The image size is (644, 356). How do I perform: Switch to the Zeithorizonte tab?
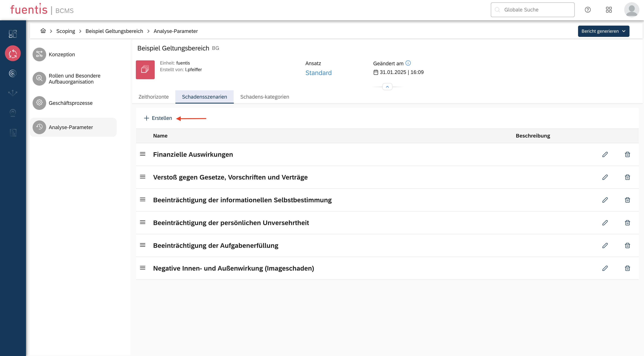154,97
